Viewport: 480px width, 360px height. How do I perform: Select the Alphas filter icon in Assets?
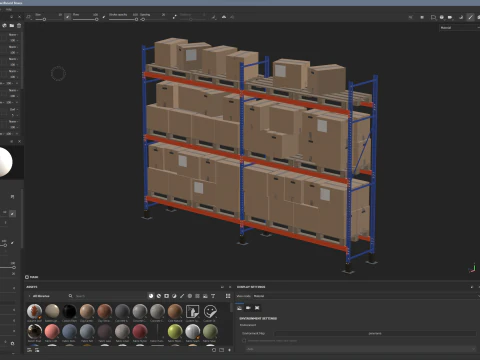(190, 296)
